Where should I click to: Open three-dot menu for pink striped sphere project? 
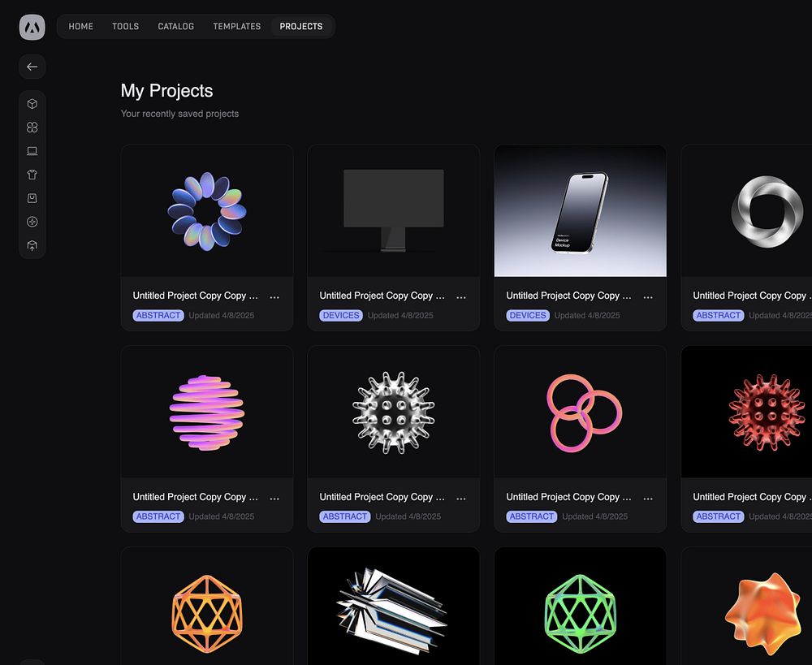274,499
